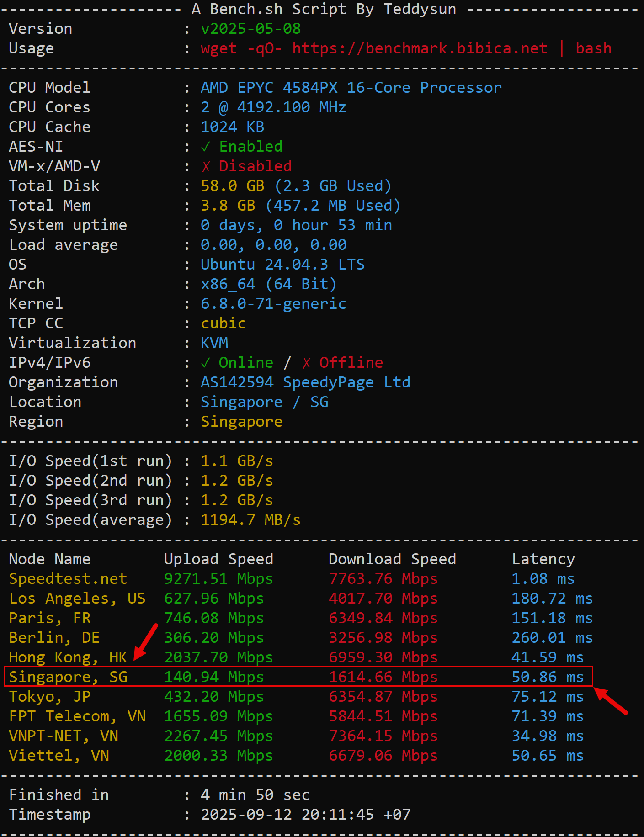
Task: Click the OS value Ubuntu 24.04.3 LTS
Action: [282, 265]
